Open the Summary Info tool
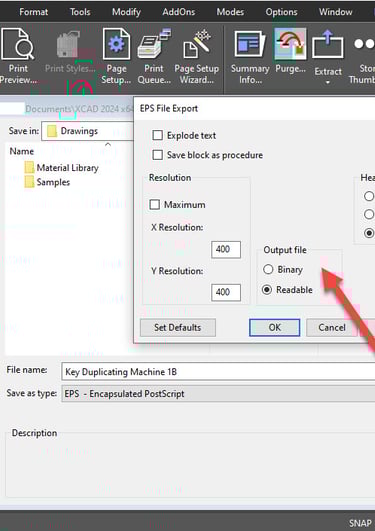The image size is (375, 531). pyautogui.click(x=250, y=56)
